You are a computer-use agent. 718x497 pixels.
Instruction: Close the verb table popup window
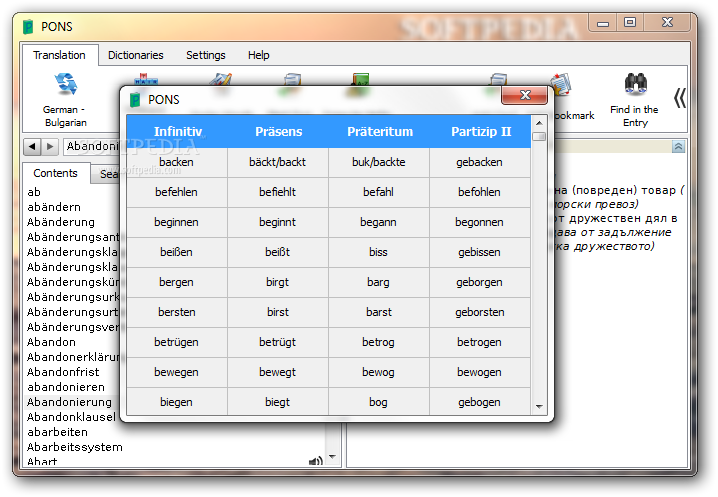click(524, 95)
